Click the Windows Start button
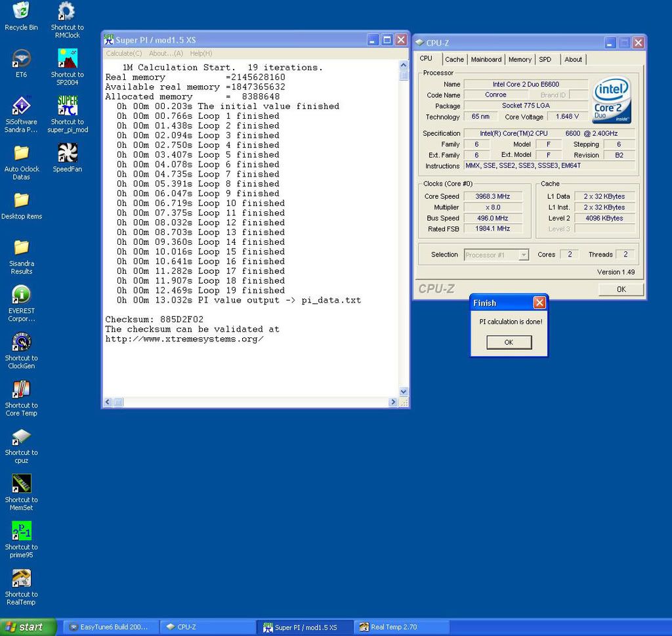The height and width of the screenshot is (636, 672). click(x=26, y=627)
